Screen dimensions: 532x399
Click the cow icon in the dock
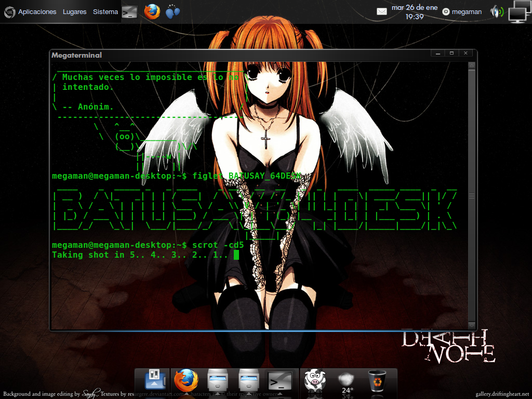(x=315, y=380)
